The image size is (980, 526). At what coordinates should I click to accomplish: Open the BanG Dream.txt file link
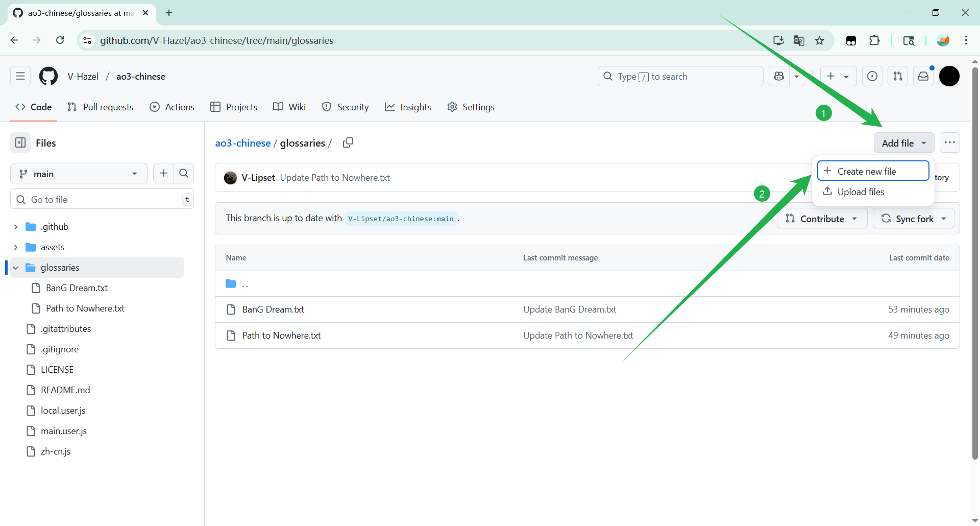[273, 309]
